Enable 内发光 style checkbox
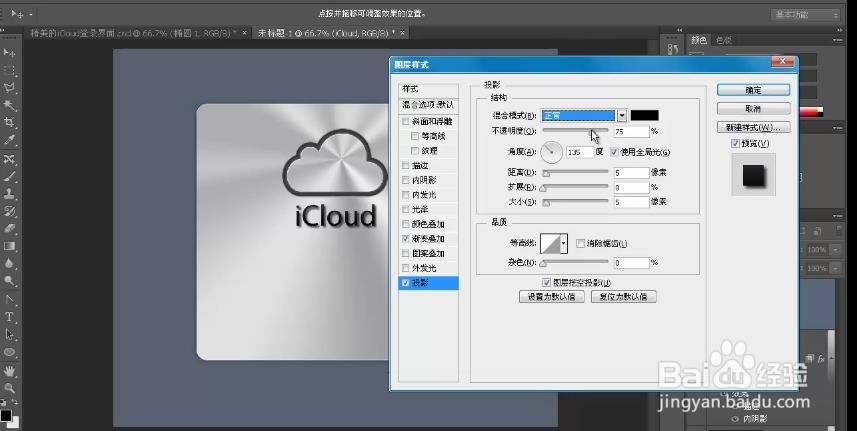 pos(405,194)
